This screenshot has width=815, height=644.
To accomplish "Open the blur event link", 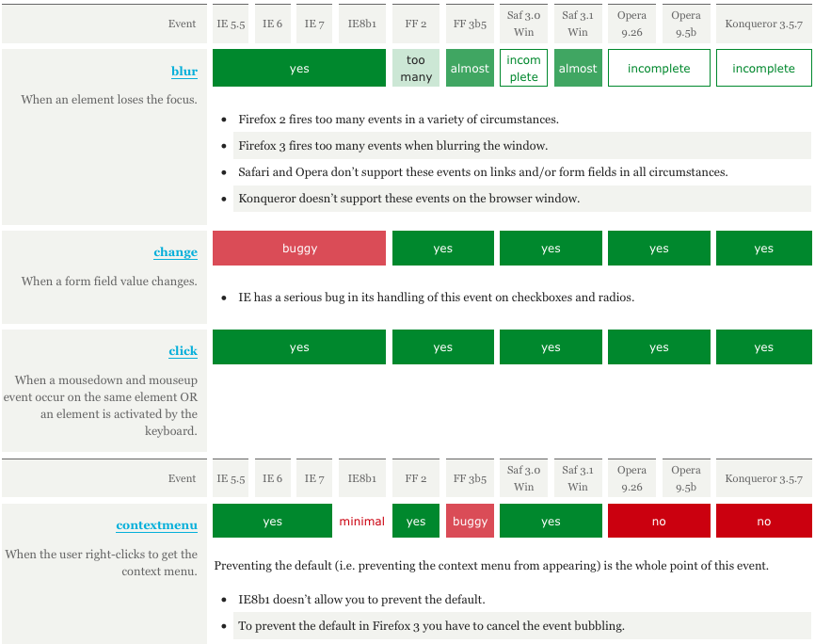I will [184, 72].
